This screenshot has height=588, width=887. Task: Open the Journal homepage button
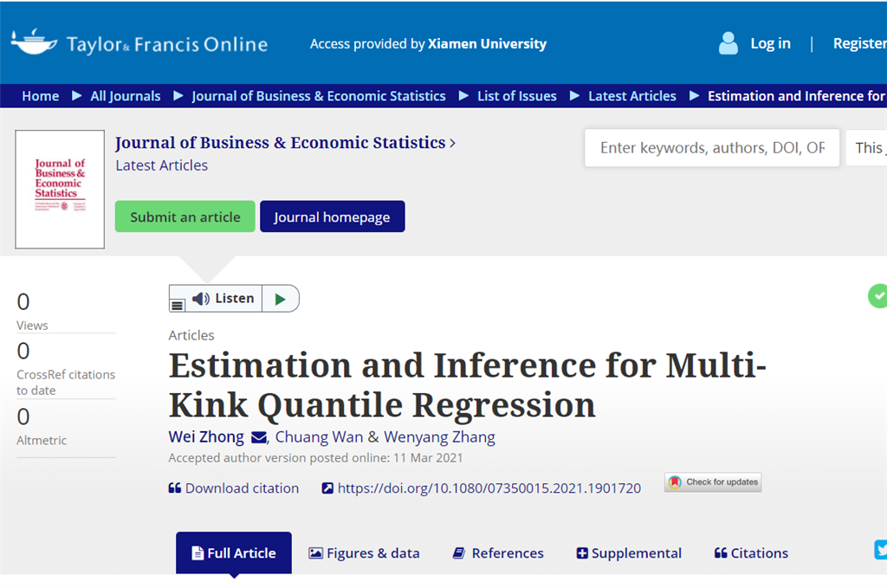(332, 217)
